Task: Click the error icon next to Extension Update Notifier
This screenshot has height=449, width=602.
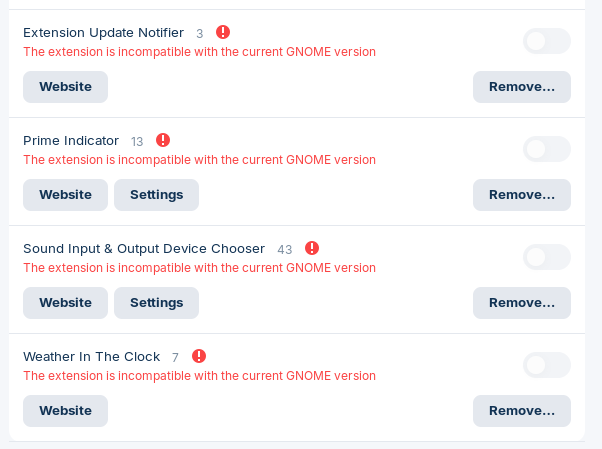Action: (223, 32)
